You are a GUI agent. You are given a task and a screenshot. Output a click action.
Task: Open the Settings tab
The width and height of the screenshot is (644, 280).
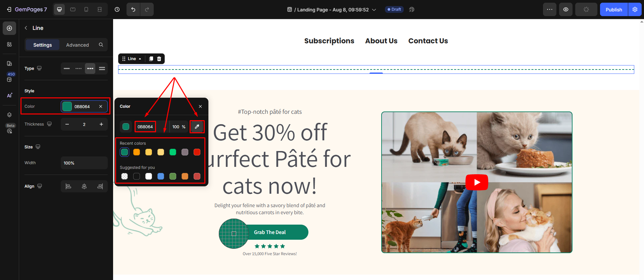point(43,45)
